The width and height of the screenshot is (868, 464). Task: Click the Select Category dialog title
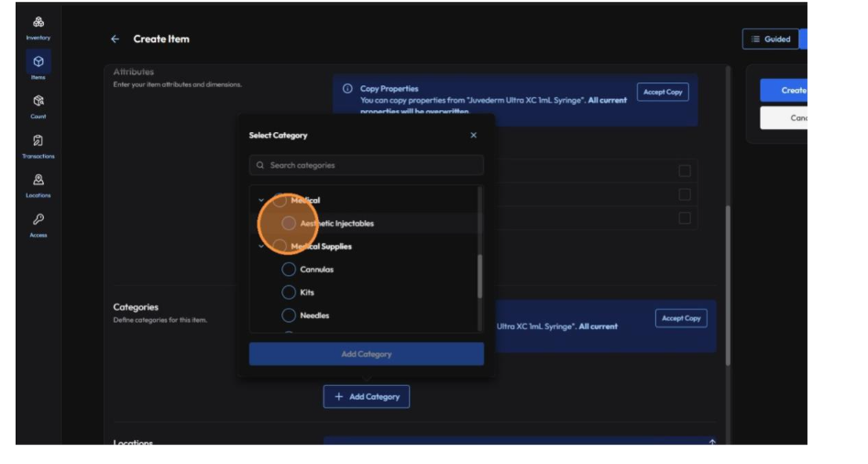(278, 135)
